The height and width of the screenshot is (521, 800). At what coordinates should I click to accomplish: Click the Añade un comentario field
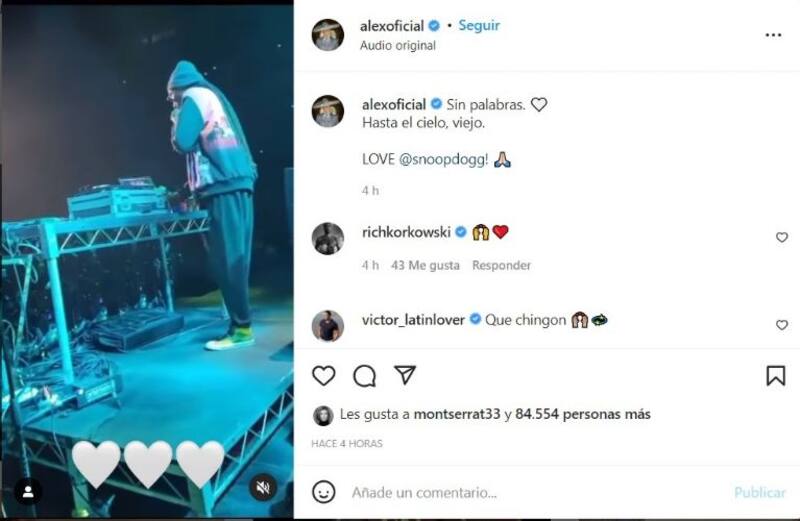[x=536, y=492]
